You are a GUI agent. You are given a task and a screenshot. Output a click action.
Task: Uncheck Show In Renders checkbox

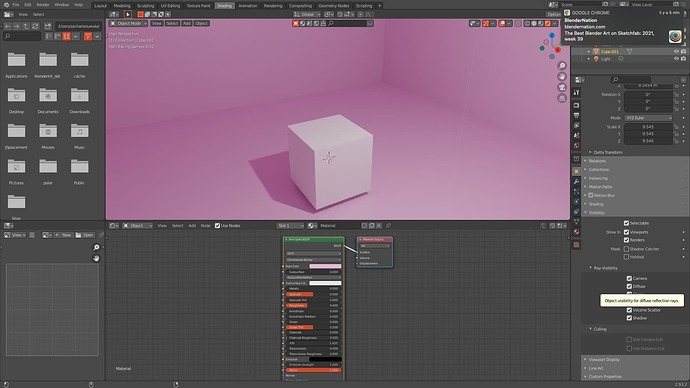[626, 240]
